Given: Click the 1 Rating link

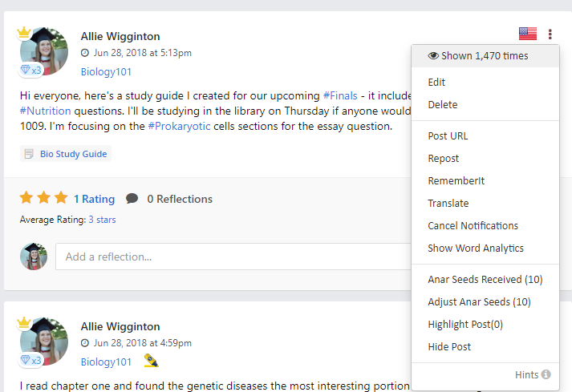Looking at the screenshot, I should [x=94, y=199].
